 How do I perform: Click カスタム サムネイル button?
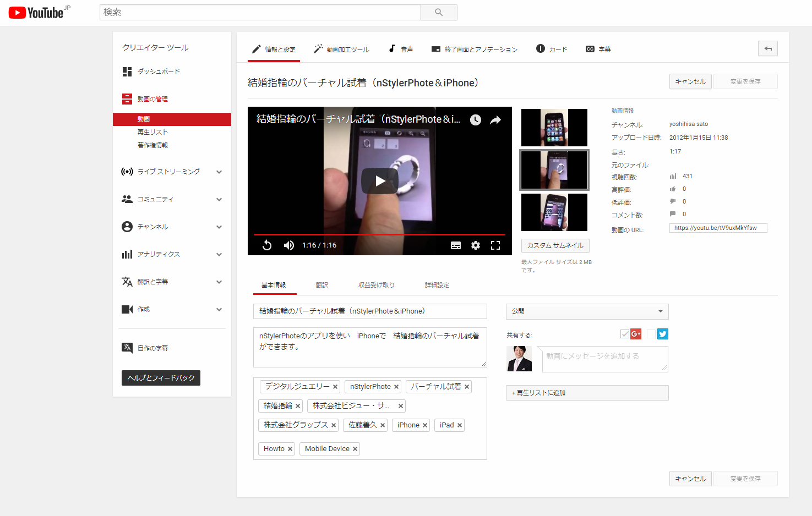tap(555, 246)
